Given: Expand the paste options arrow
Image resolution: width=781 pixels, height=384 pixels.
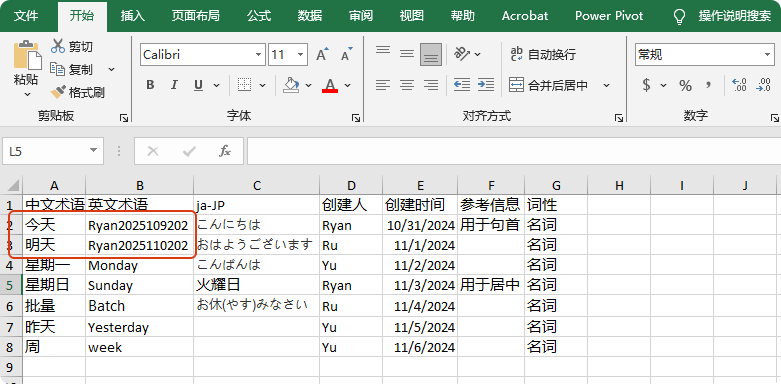Looking at the screenshot, I should pyautogui.click(x=27, y=94).
